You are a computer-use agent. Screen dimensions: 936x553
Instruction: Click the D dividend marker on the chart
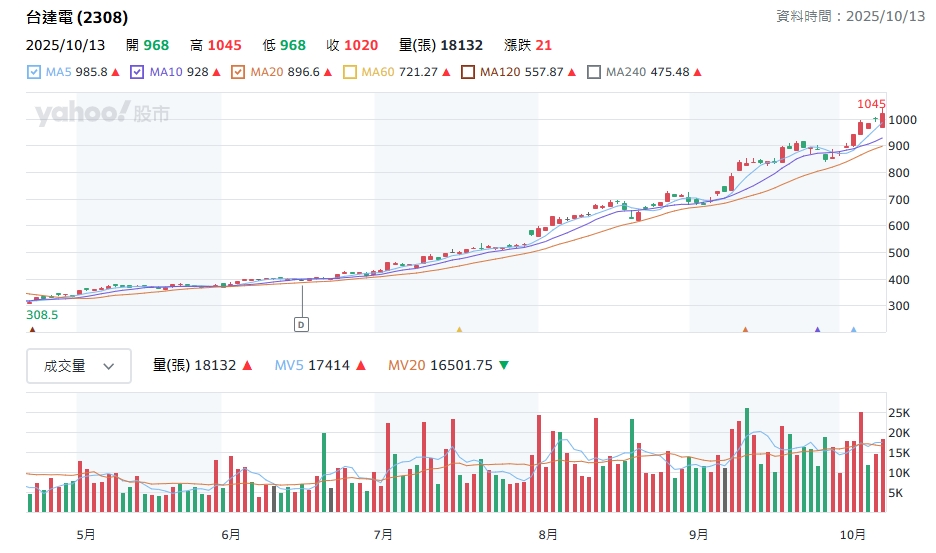(301, 324)
